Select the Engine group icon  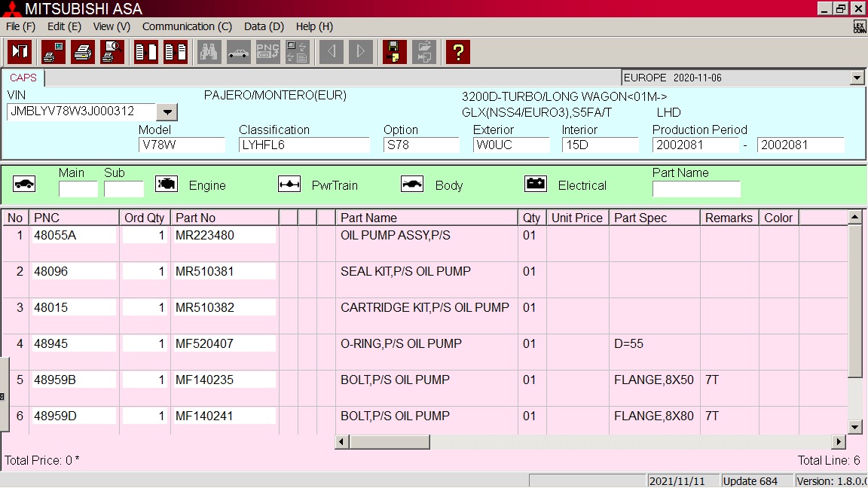[167, 185]
